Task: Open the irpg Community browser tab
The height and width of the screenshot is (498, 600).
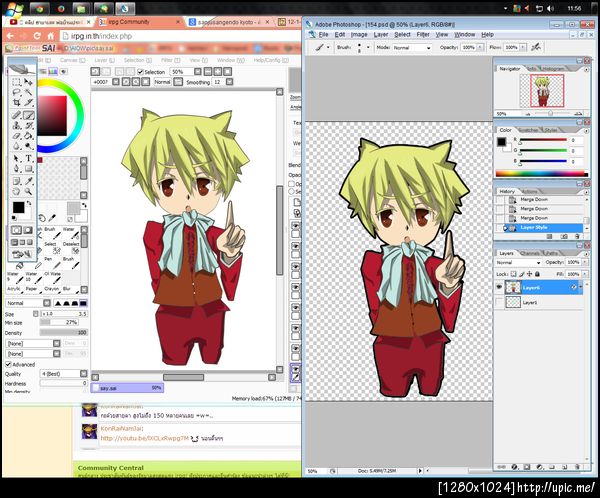Action: pyautogui.click(x=139, y=22)
